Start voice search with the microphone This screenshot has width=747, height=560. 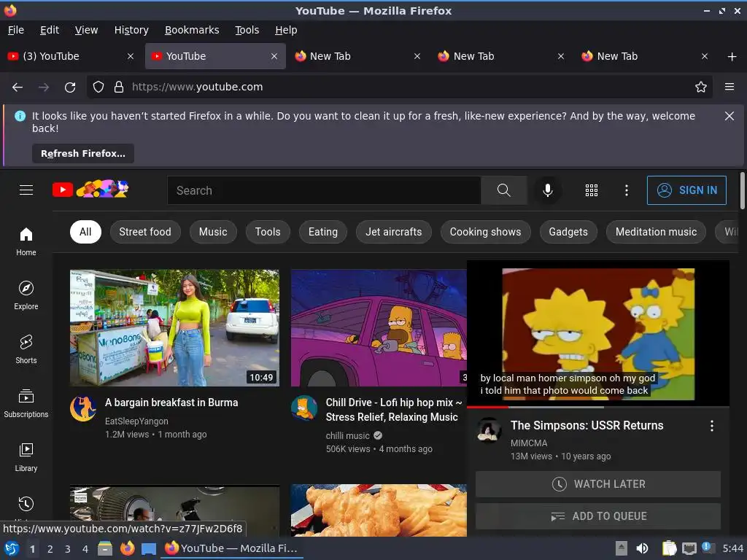click(x=548, y=190)
